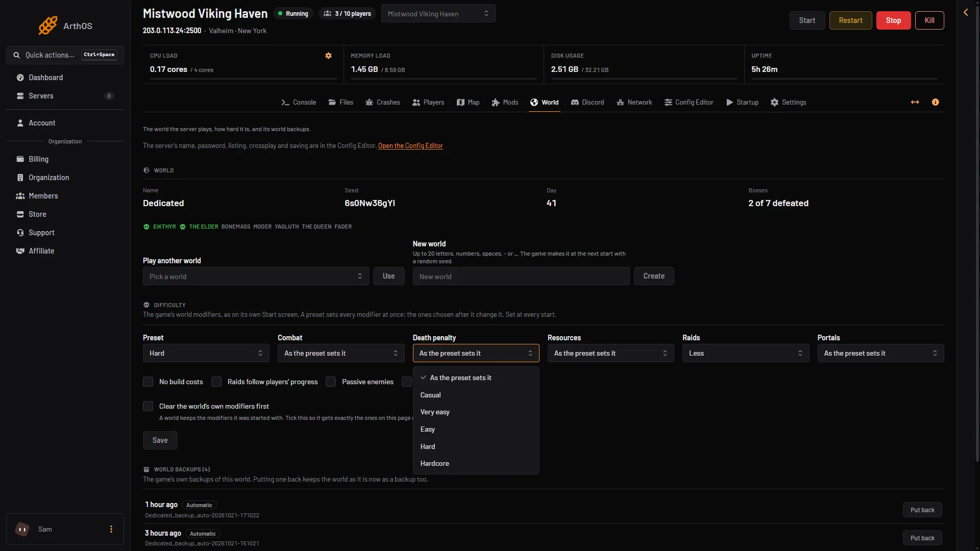Viewport: 980px width, 551px height.
Task: Check the Passive enemies box
Action: click(x=331, y=382)
